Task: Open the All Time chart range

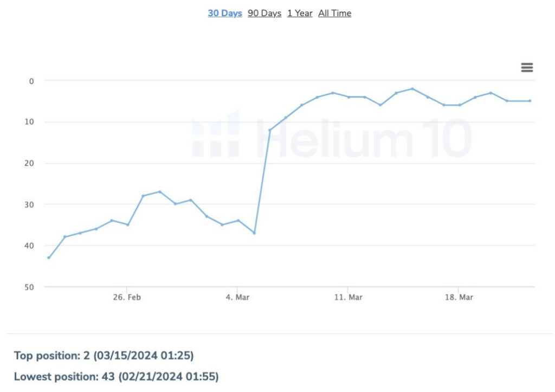Action: (334, 12)
